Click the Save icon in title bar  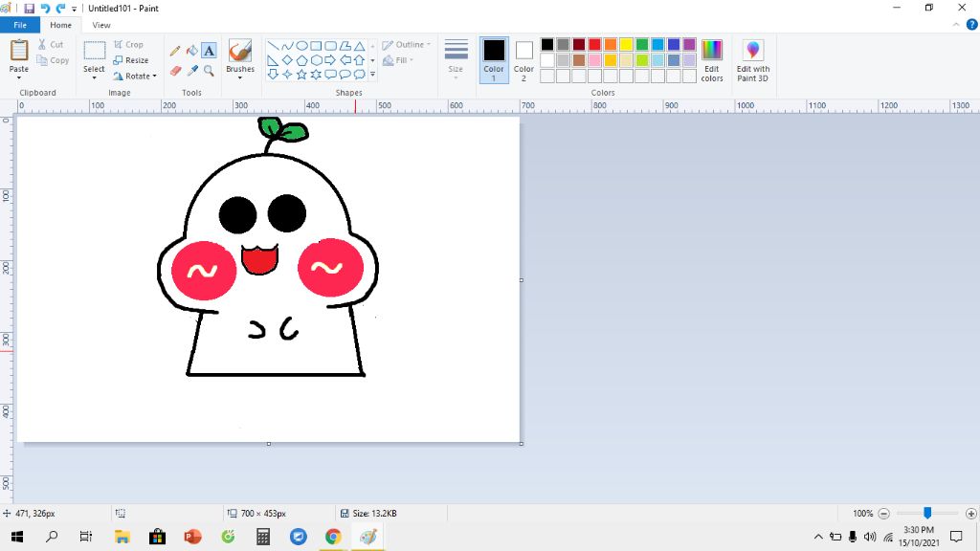29,9
